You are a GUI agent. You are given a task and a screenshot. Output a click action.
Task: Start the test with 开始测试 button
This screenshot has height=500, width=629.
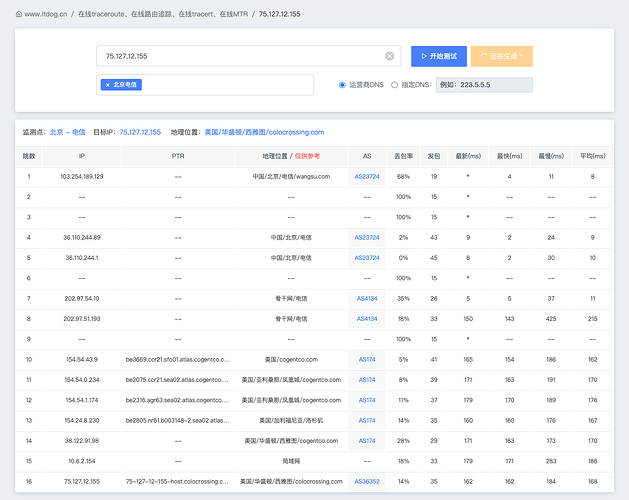tap(439, 56)
